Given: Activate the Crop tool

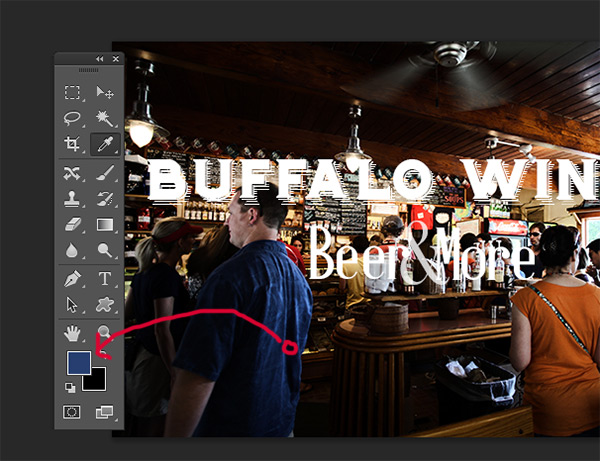Looking at the screenshot, I should tap(72, 145).
